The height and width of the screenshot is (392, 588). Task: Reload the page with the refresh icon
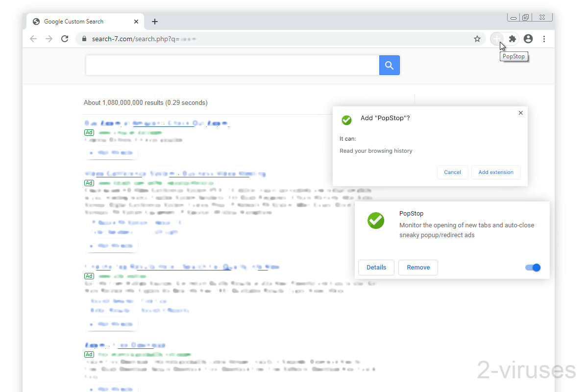pyautogui.click(x=64, y=39)
